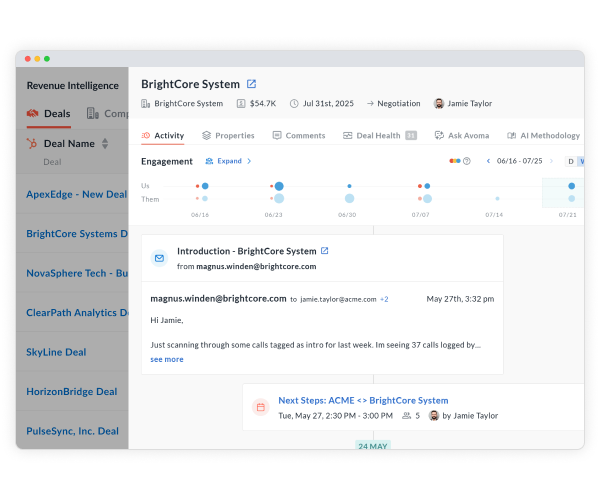
Task: Click the Deal Name column header
Action: pos(69,143)
